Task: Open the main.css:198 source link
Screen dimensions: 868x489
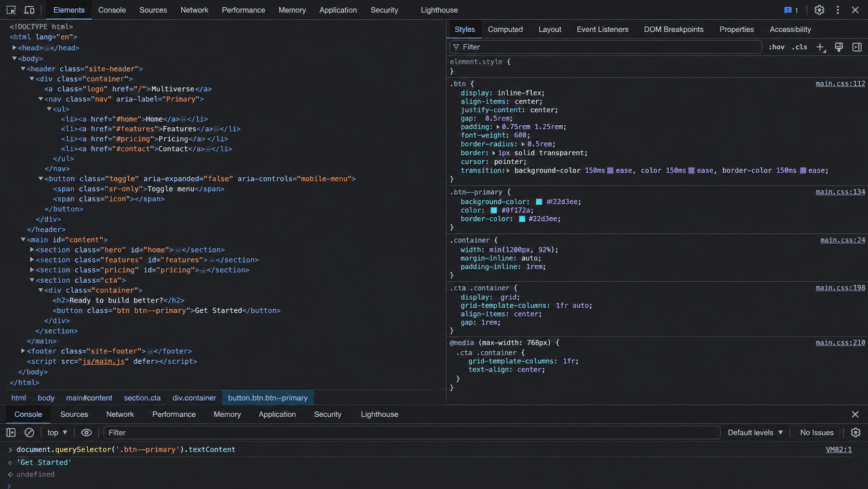Action: tap(840, 288)
